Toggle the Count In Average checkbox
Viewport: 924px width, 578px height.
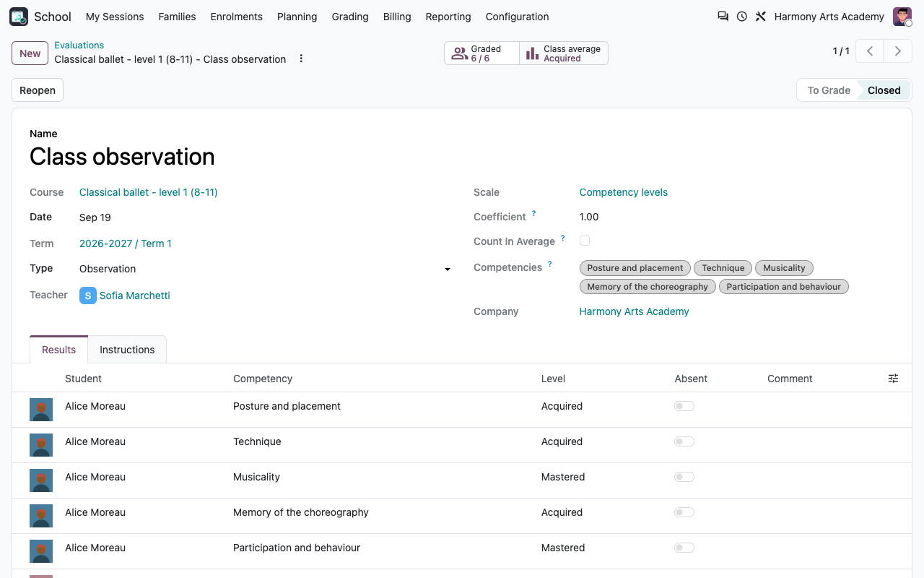(x=585, y=241)
